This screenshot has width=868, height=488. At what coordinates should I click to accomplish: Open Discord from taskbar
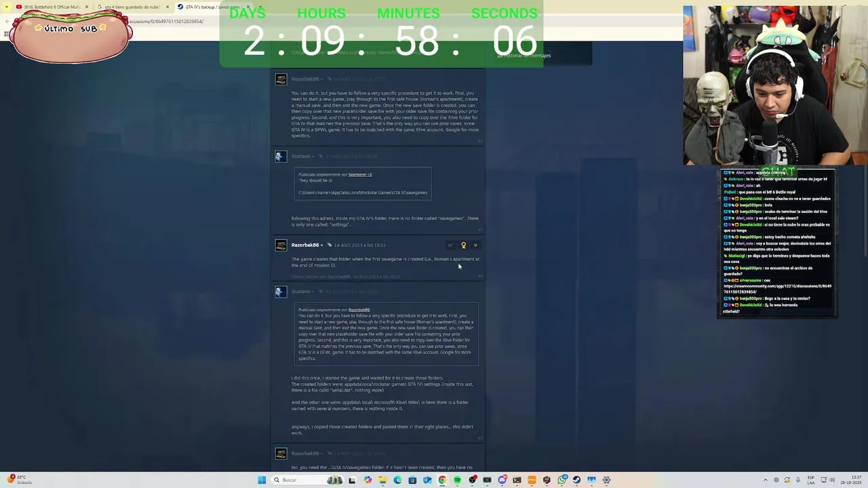[x=502, y=480]
